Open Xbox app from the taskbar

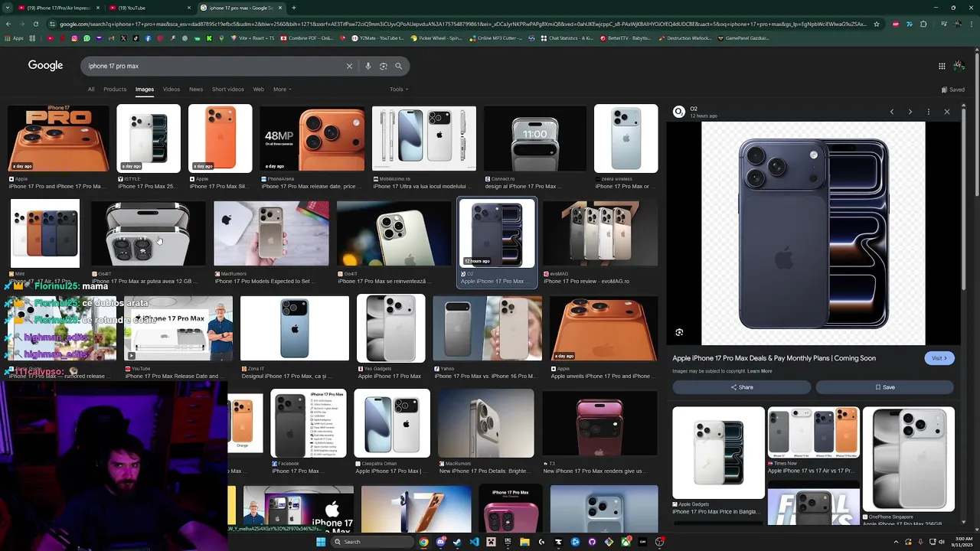(x=626, y=542)
